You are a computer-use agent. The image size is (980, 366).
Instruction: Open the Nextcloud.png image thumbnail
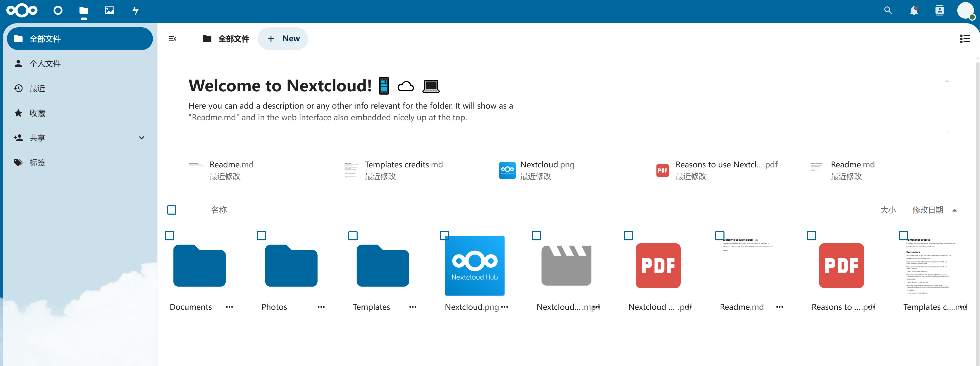coord(474,266)
